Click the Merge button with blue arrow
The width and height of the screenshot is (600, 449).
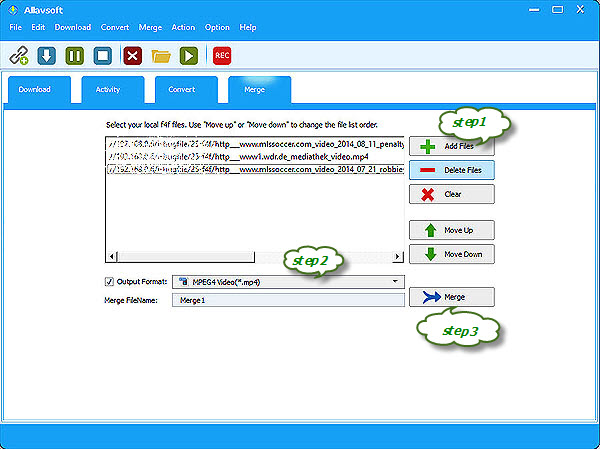click(x=452, y=297)
